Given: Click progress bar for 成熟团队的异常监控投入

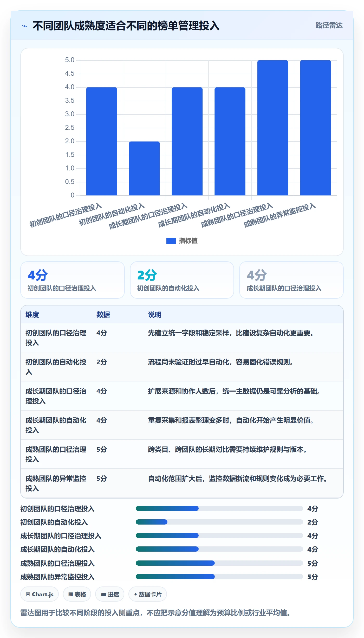Looking at the screenshot, I should point(219,577).
